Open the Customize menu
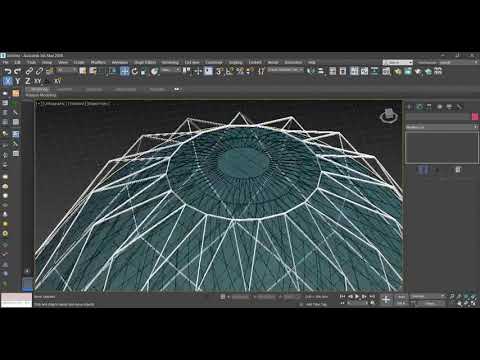The height and width of the screenshot is (360, 480). [x=214, y=62]
